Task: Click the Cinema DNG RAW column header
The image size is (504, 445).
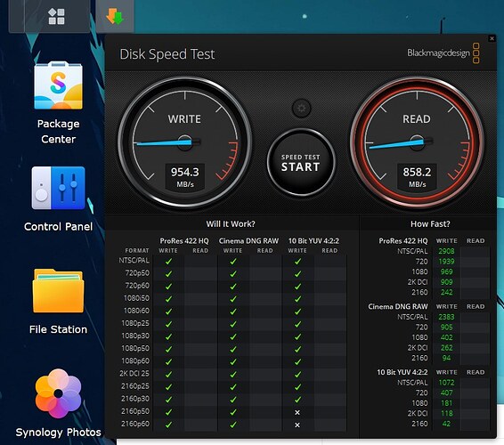Action: coord(248,240)
